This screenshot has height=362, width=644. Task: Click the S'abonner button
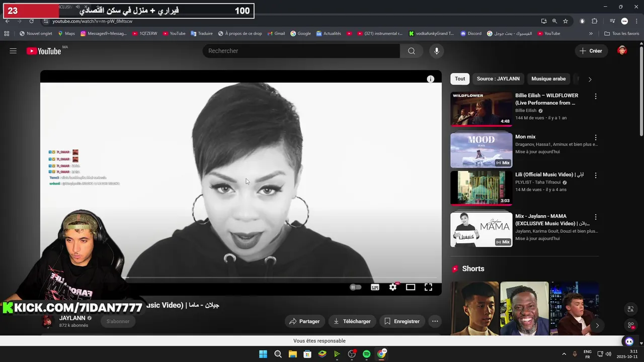[x=118, y=321]
